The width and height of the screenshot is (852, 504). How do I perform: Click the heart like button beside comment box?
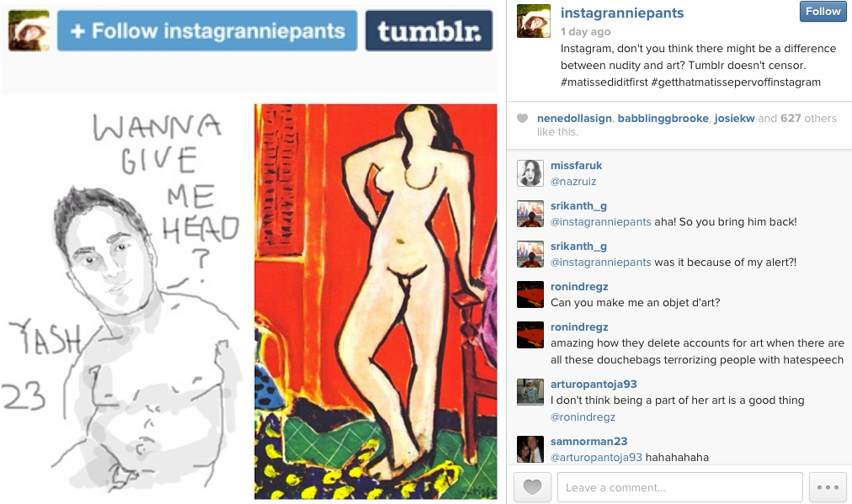532,487
